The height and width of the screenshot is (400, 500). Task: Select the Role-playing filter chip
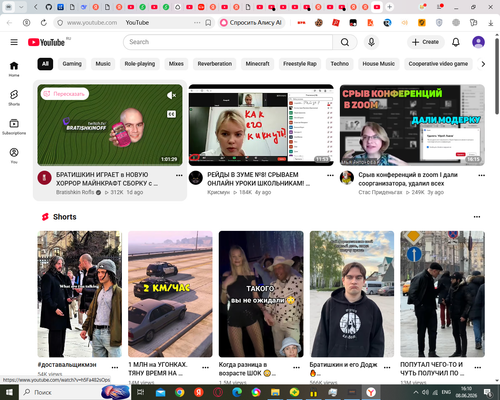(x=140, y=64)
